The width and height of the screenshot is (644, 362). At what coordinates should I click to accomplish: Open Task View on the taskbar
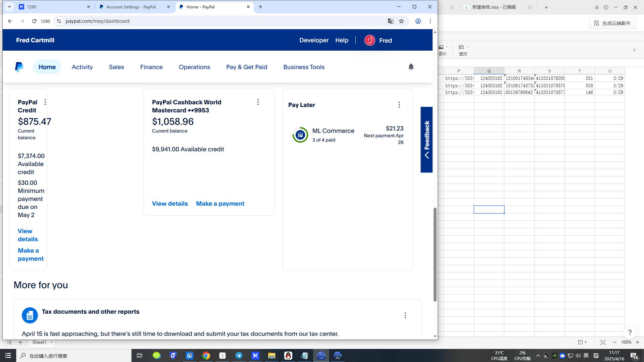click(140, 356)
